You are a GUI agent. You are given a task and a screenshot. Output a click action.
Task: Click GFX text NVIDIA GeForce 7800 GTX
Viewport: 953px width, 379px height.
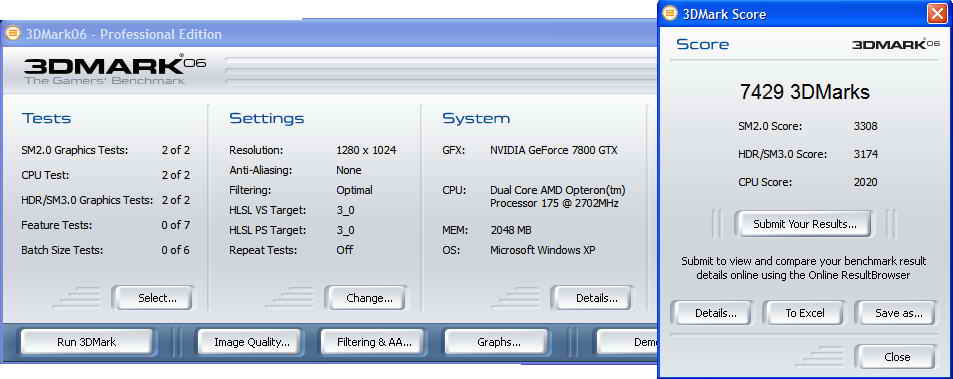(554, 150)
